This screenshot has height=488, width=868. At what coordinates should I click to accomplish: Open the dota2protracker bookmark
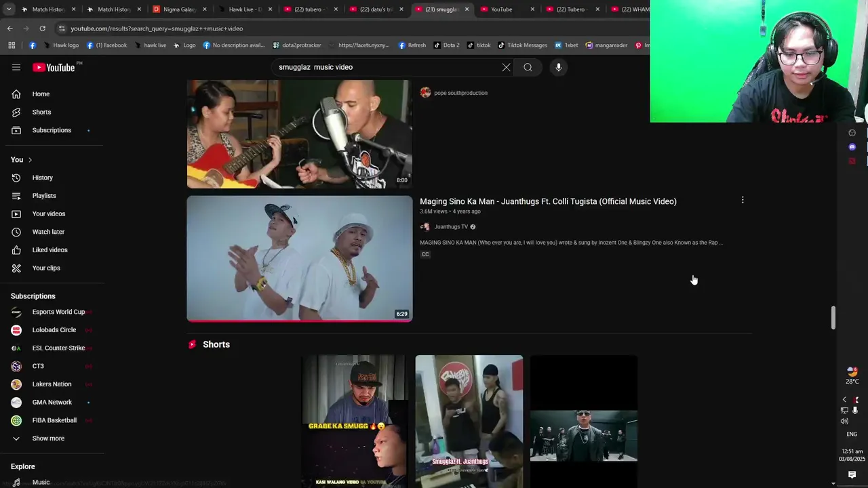[296, 45]
